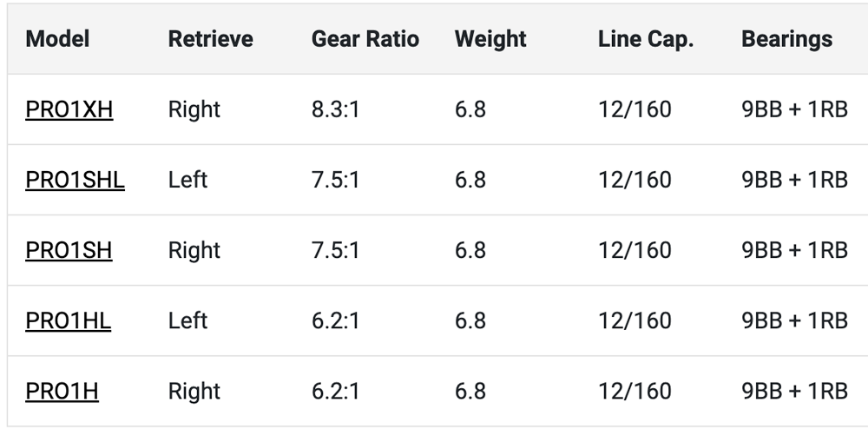Image resolution: width=868 pixels, height=429 pixels.
Task: Click the Gear Ratio column header
Action: pos(365,39)
